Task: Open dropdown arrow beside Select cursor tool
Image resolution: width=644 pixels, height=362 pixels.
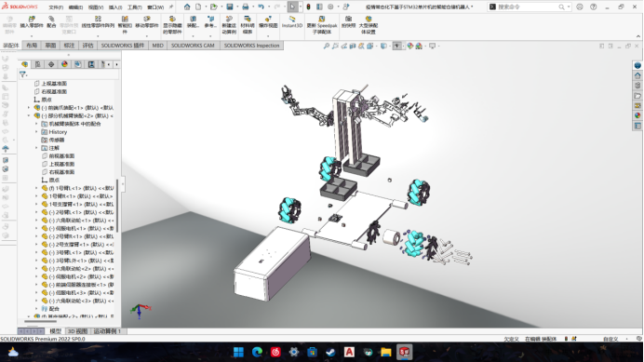Action: 301,7
